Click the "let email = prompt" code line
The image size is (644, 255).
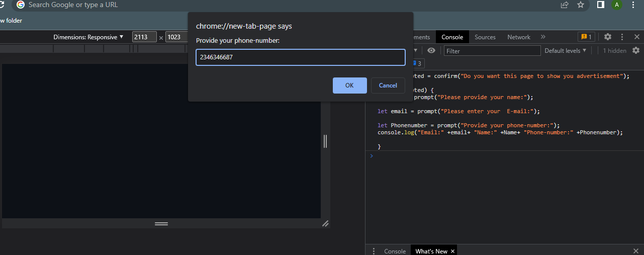pos(458,112)
